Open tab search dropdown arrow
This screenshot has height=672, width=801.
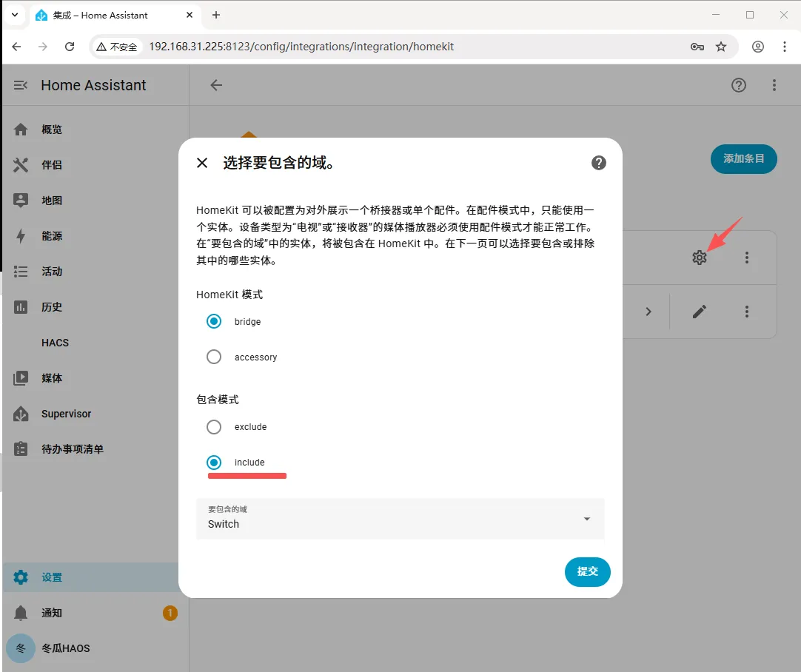[x=15, y=15]
